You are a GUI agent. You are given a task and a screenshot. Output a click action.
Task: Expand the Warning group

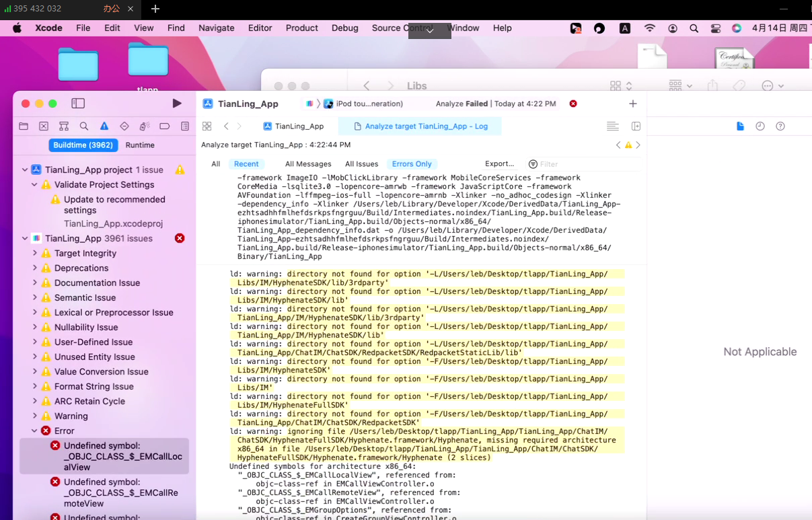pyautogui.click(x=34, y=416)
